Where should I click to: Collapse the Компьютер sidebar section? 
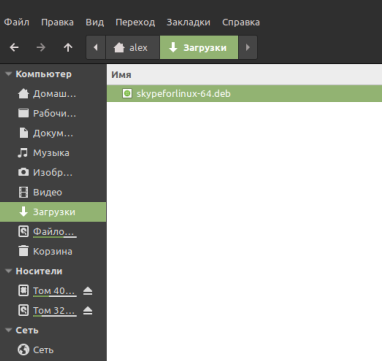pyautogui.click(x=9, y=74)
